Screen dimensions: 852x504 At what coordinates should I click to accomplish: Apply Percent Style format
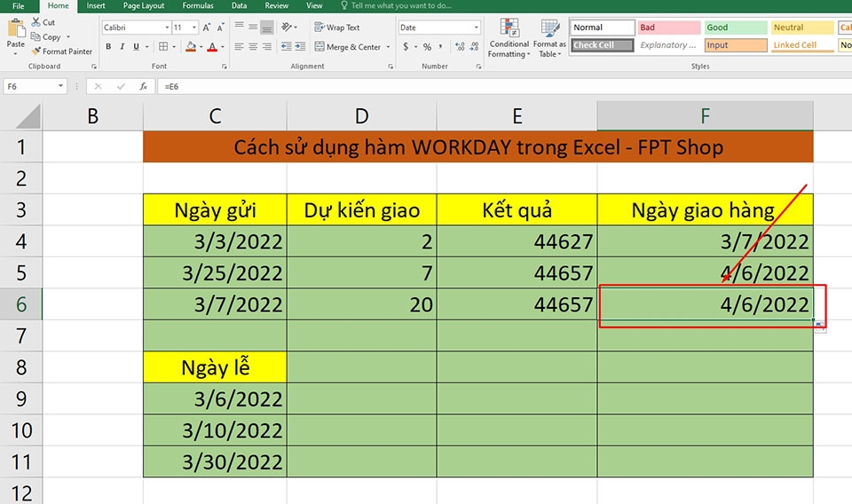point(428,47)
